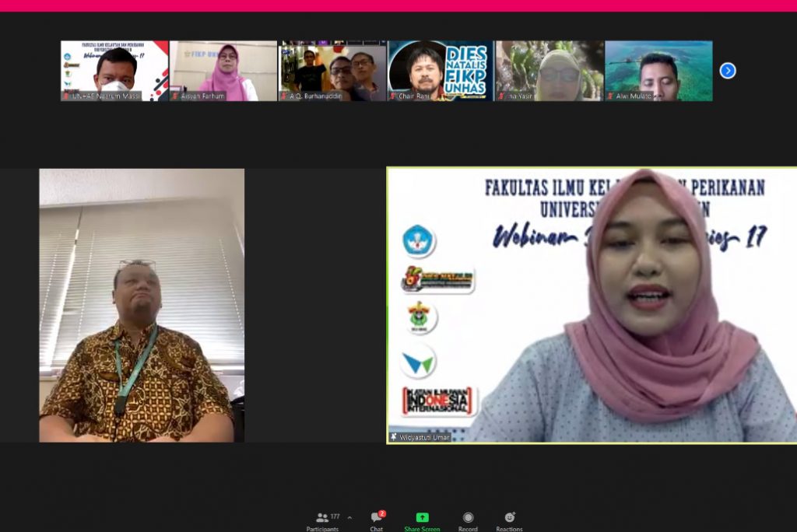The image size is (797, 532).
Task: Click the Share Screen text label
Action: [421, 528]
